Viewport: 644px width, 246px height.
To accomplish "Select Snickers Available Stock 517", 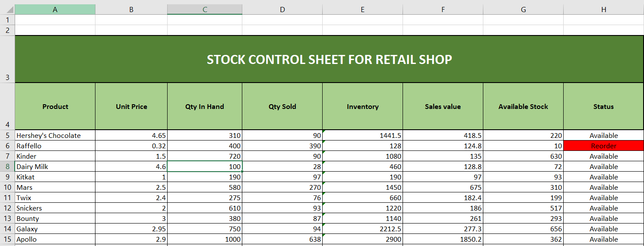I will tap(523, 208).
